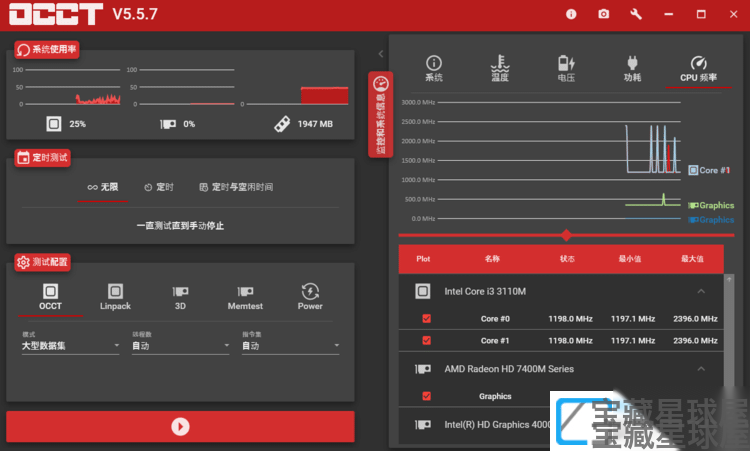The width and height of the screenshot is (750, 451).
Task: Click GPU usage icon showing 0%
Action: 168,124
